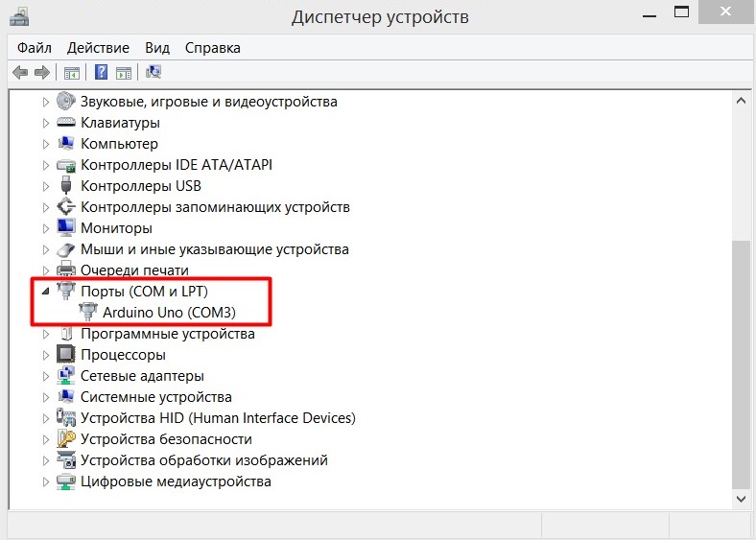Open the Справка menu

point(213,48)
